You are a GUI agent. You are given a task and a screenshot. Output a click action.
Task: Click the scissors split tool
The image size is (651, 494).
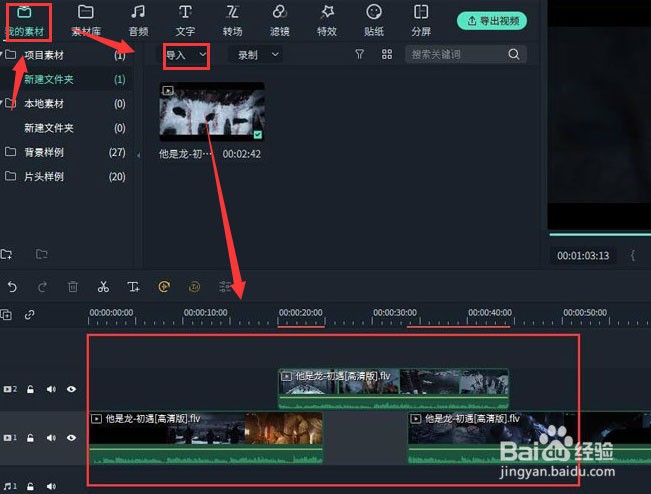point(103,287)
